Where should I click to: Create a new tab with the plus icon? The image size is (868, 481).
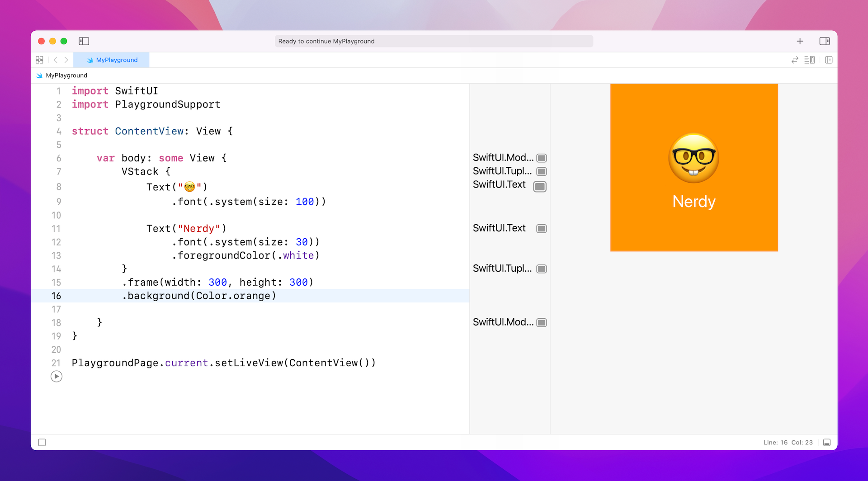pos(800,41)
